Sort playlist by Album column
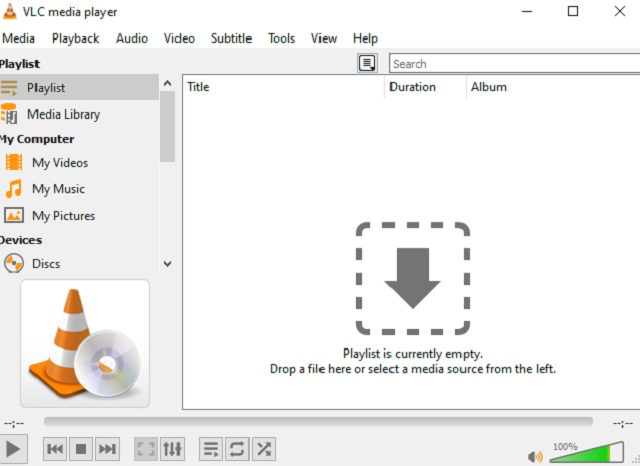Image resolution: width=640 pixels, height=466 pixels. pyautogui.click(x=553, y=87)
